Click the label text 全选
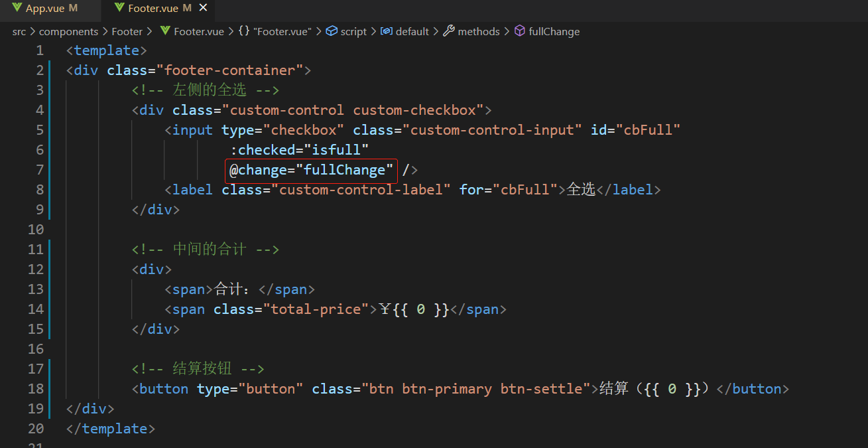Screen dimensions: 868x448 pos(581,190)
